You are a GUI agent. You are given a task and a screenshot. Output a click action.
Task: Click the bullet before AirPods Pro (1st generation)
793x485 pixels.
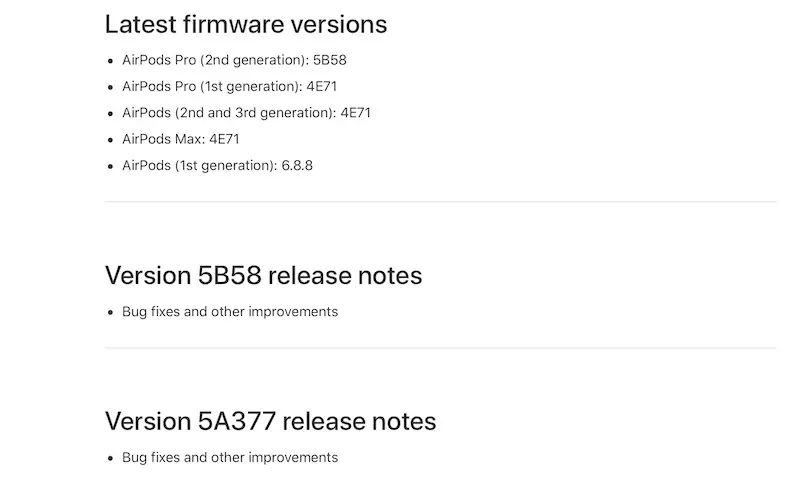pos(110,87)
